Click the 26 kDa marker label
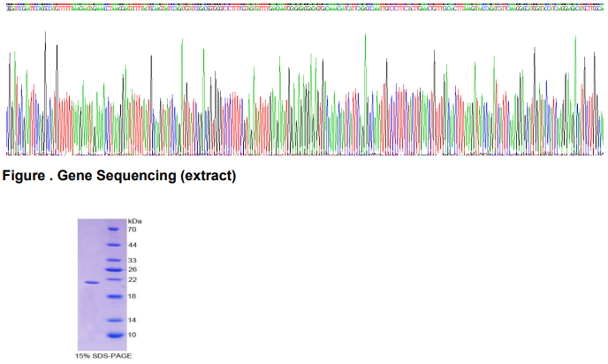608x364 pixels. (x=133, y=269)
